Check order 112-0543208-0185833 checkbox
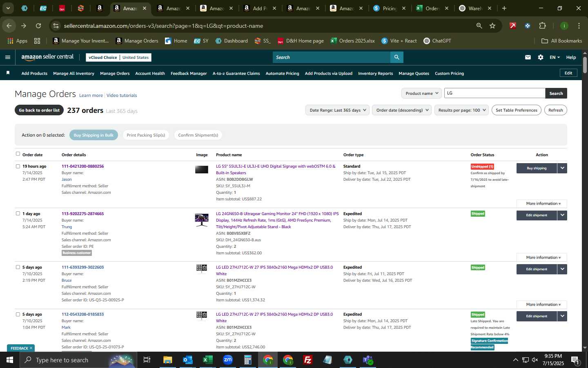The width and height of the screenshot is (588, 368). click(18, 314)
